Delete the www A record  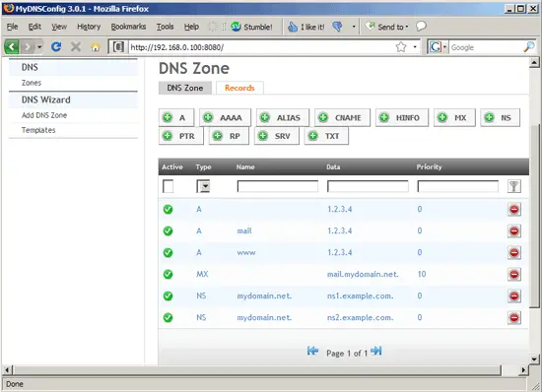tap(514, 253)
